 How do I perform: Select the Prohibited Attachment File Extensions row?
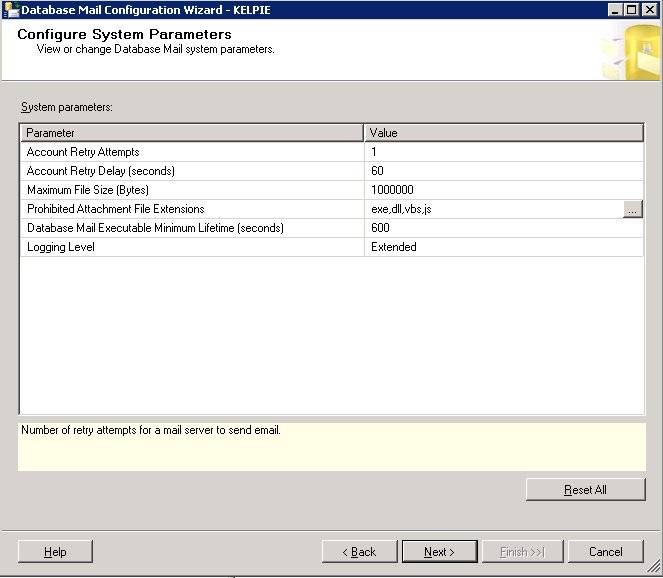332,209
